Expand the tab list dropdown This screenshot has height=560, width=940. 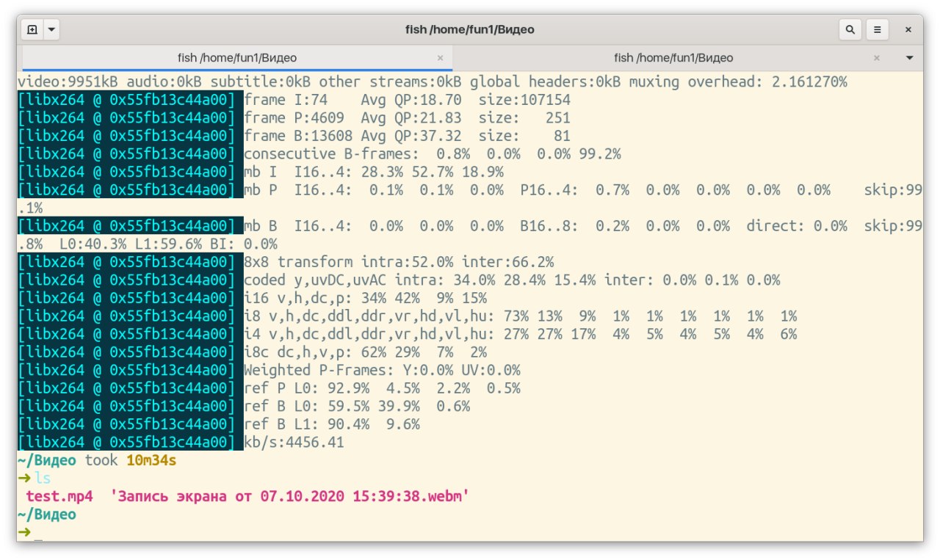click(909, 57)
